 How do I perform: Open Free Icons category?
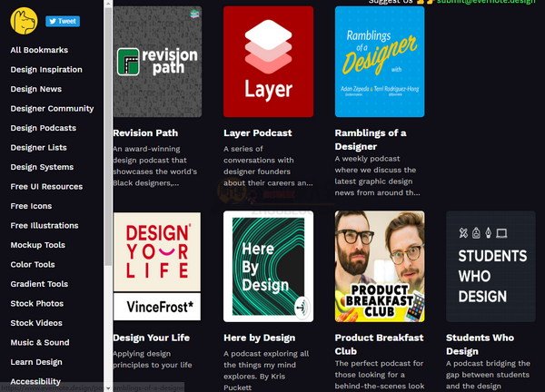click(x=31, y=206)
